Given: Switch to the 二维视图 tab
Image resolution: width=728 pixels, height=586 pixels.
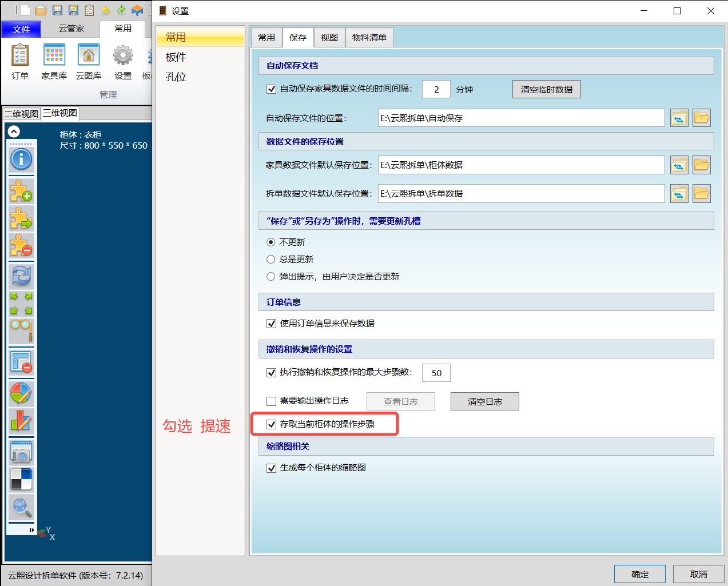Looking at the screenshot, I should [22, 113].
